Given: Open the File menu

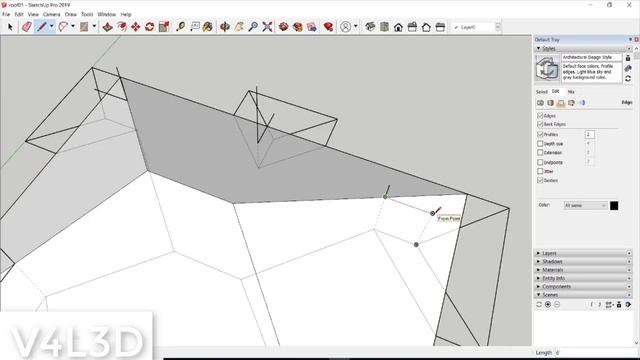Looking at the screenshot, I should click(x=6, y=14).
